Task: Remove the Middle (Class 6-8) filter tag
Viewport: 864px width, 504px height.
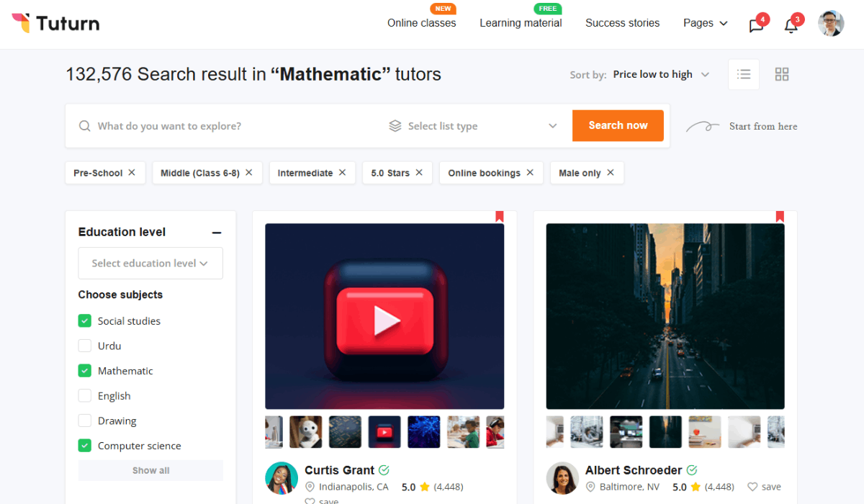Action: (x=249, y=173)
